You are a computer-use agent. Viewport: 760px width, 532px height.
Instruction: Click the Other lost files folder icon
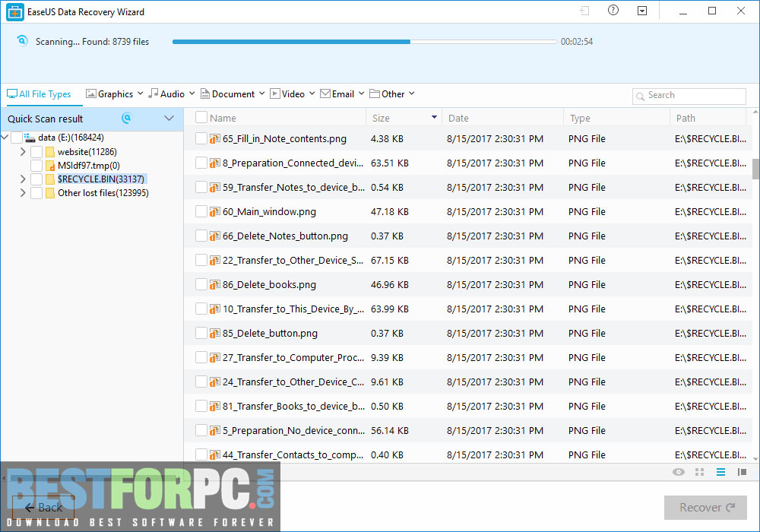(50, 193)
